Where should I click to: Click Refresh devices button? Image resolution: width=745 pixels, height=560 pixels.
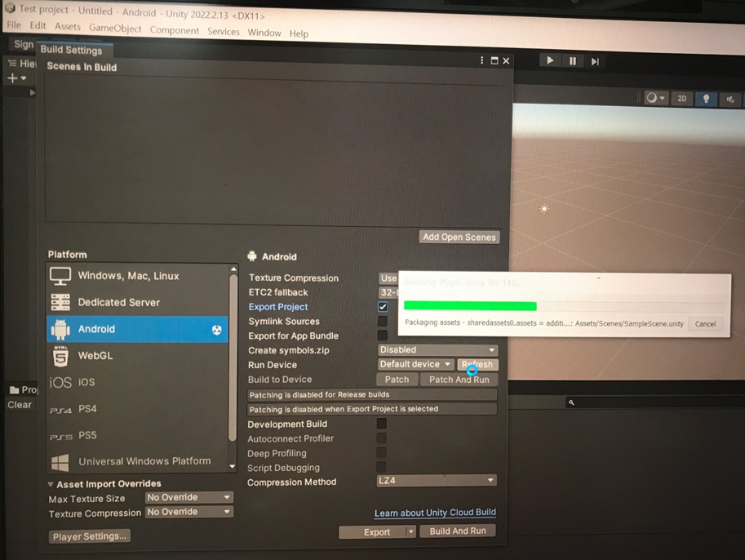tap(477, 365)
